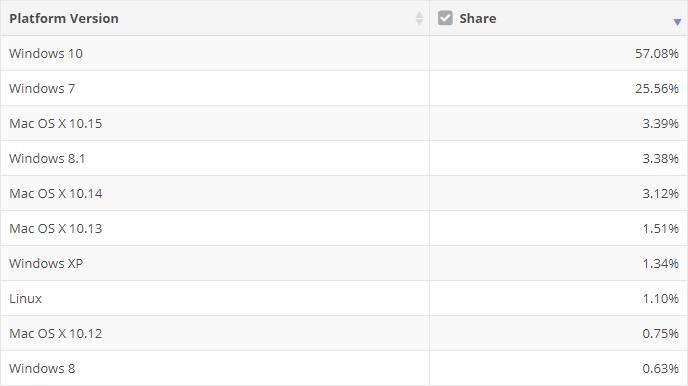Click the 3.39% share value
Image resolution: width=688 pixels, height=386 pixels.
coord(660,124)
